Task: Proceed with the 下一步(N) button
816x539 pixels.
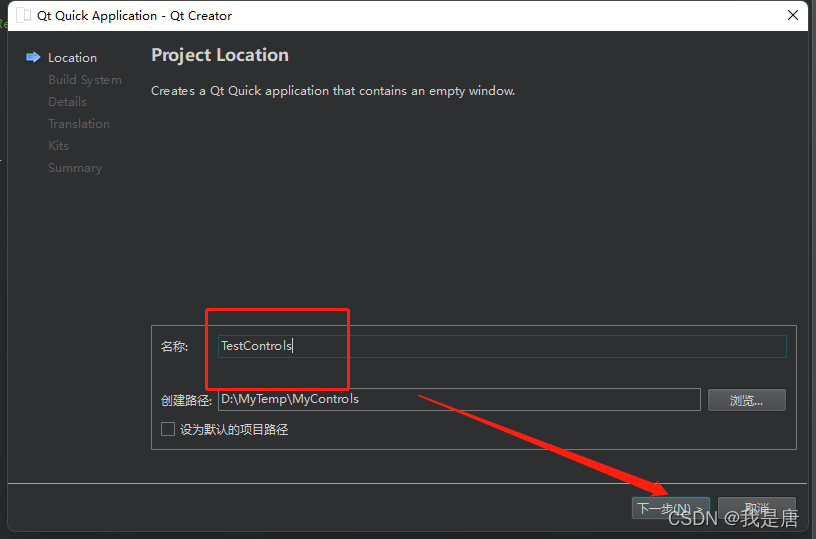Action: 670,508
